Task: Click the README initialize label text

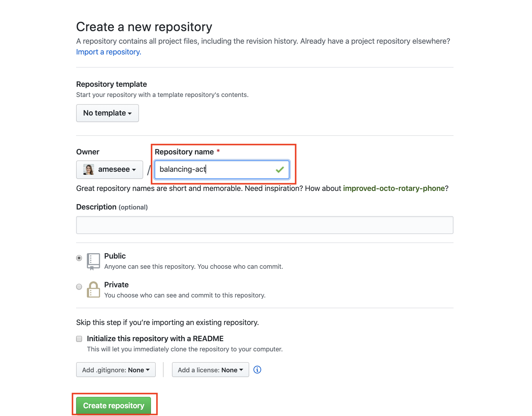Action: [x=155, y=339]
